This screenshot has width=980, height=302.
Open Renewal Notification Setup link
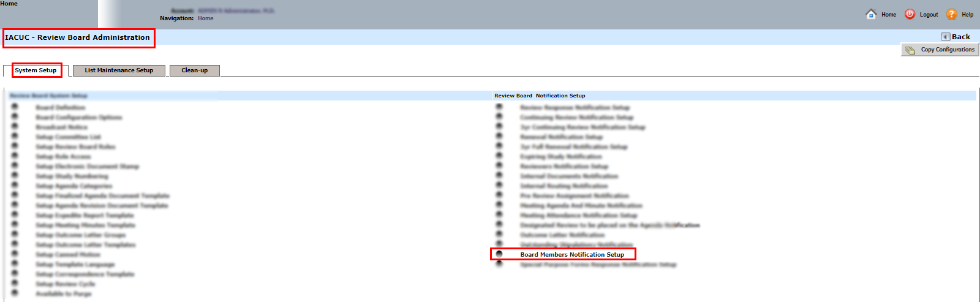coord(562,137)
